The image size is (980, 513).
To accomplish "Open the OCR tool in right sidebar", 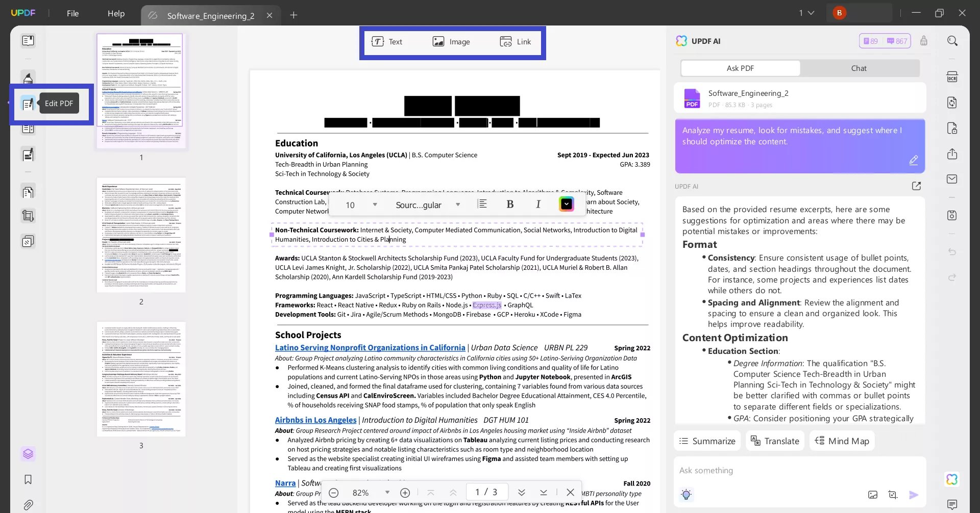I will (x=952, y=76).
